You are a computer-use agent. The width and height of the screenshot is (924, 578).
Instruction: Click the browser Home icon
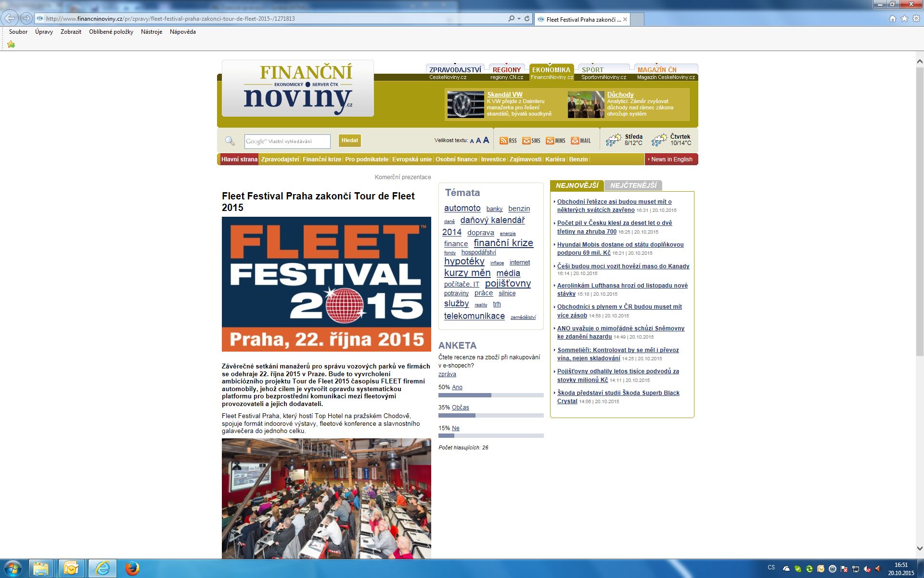893,19
